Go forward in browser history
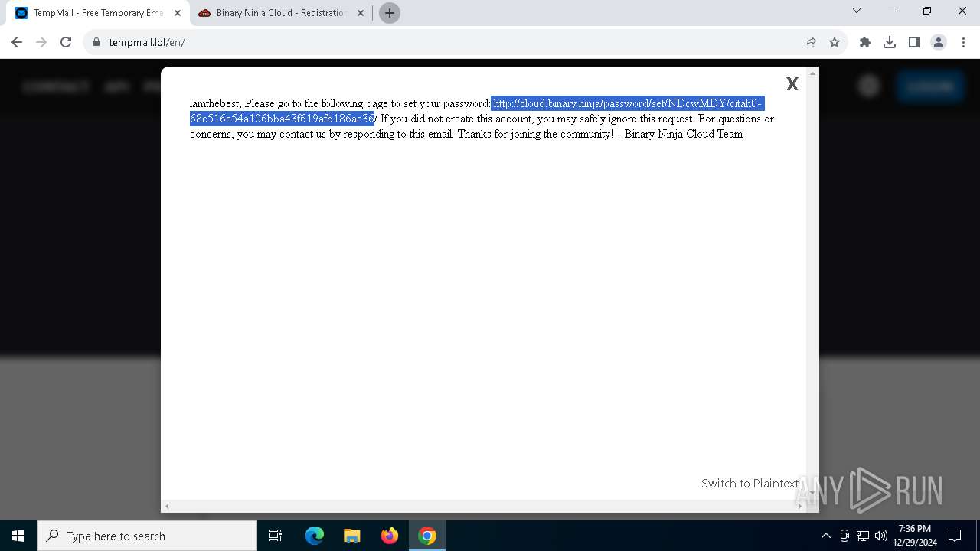 point(41,42)
